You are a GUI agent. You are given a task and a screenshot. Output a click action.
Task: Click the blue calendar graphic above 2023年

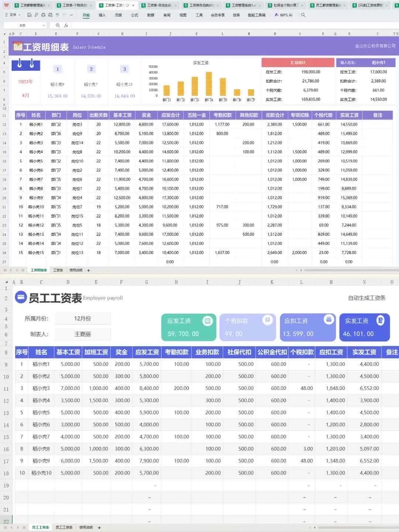[25, 64]
